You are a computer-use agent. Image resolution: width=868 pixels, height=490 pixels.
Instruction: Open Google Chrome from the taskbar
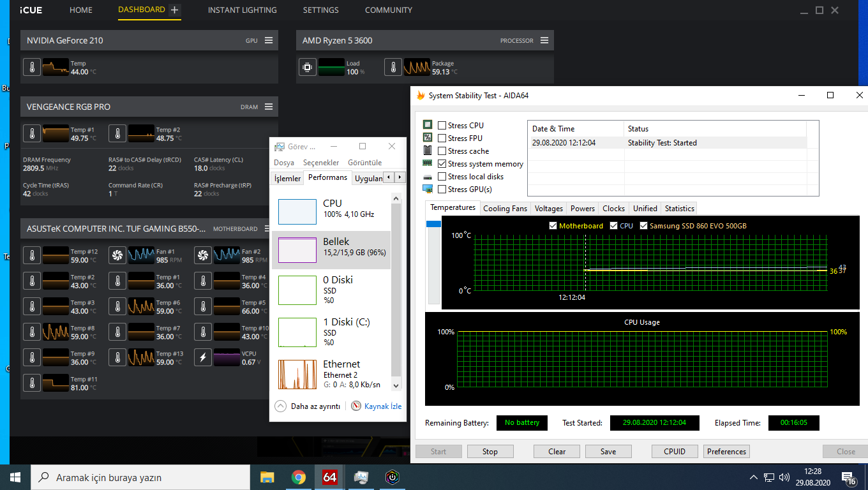[x=298, y=477]
